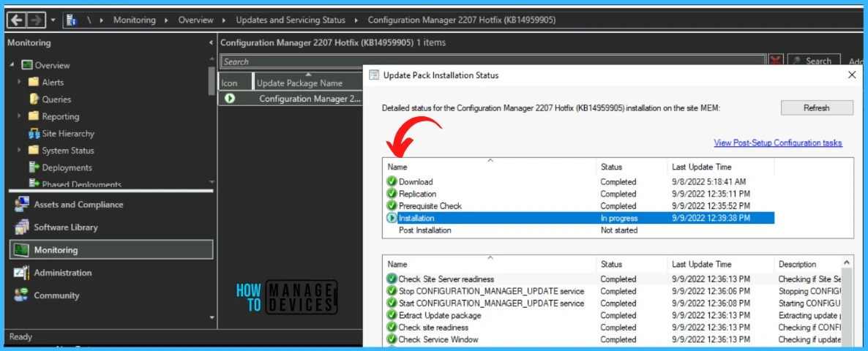The height and width of the screenshot is (351, 868).
Task: Select Check Site Server readiness row
Action: [x=613, y=279]
